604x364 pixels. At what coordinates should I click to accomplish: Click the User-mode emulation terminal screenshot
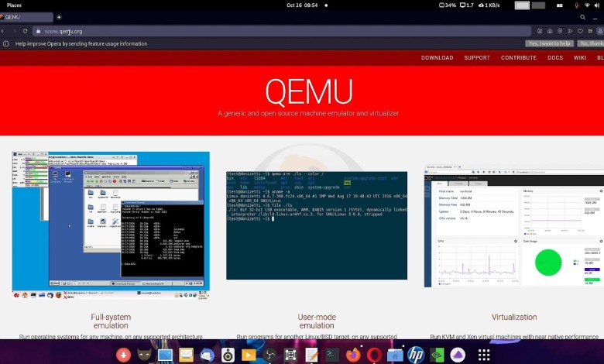(x=317, y=225)
